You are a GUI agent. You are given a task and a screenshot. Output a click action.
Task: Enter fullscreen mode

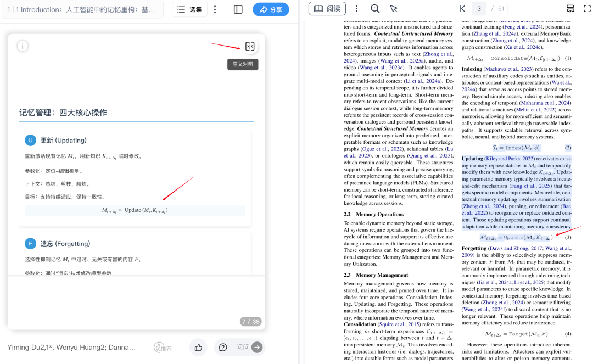click(587, 8)
